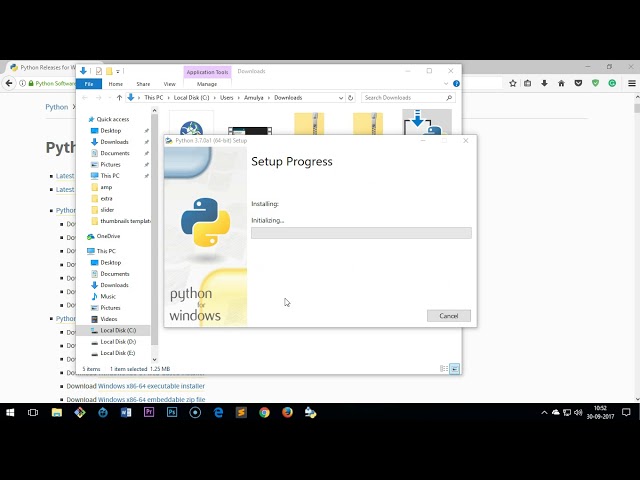The image size is (640, 480).
Task: Open the Windows Start menu
Action: tap(10, 413)
